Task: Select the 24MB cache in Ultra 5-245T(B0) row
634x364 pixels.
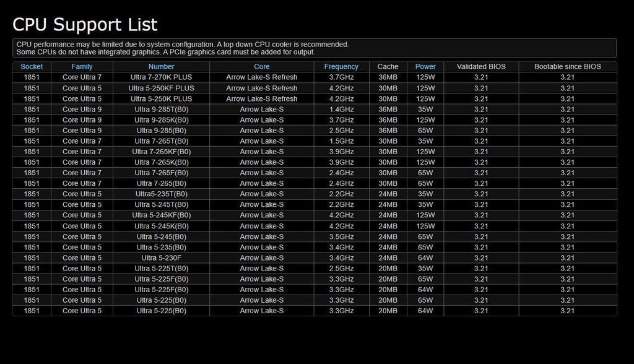Action: tap(388, 204)
